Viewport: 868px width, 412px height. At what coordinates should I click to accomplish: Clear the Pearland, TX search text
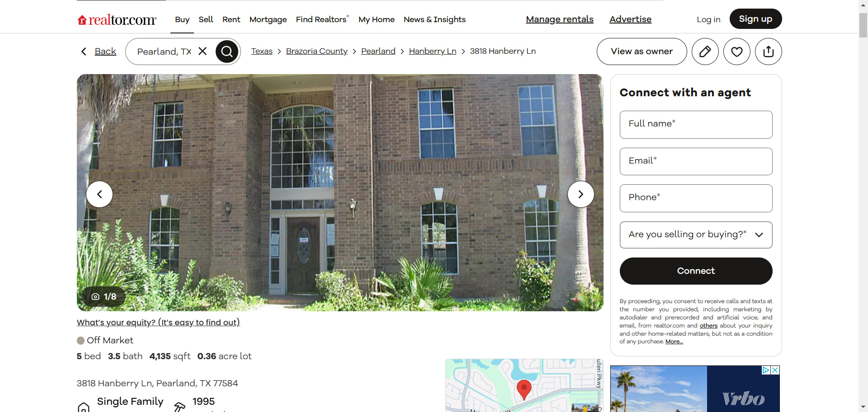coord(203,51)
